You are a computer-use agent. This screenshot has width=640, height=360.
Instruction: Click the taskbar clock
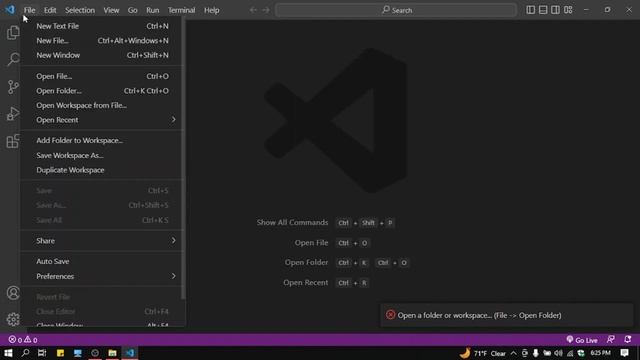600,353
